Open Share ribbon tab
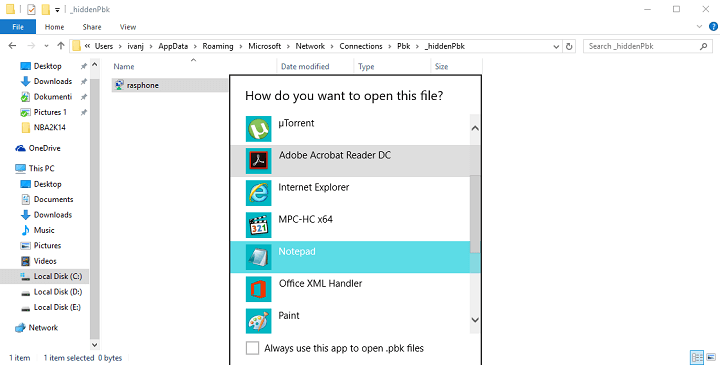Image resolution: width=720 pixels, height=365 pixels. [92, 27]
